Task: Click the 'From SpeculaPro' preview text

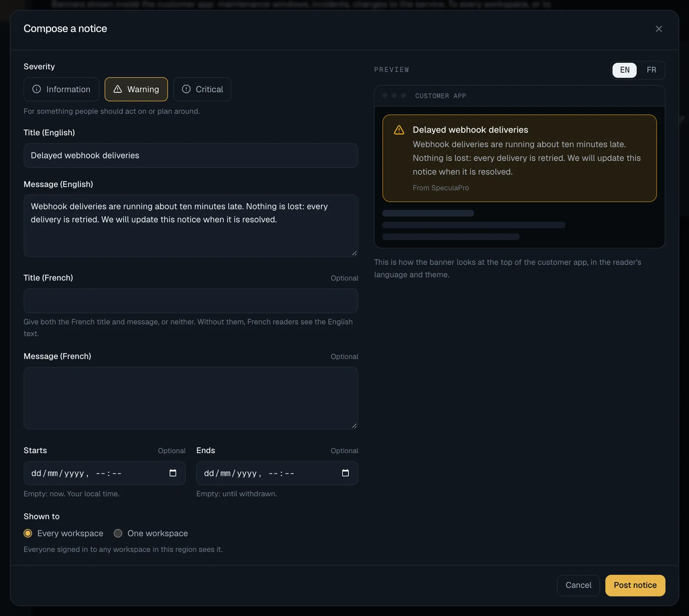Action: (441, 188)
